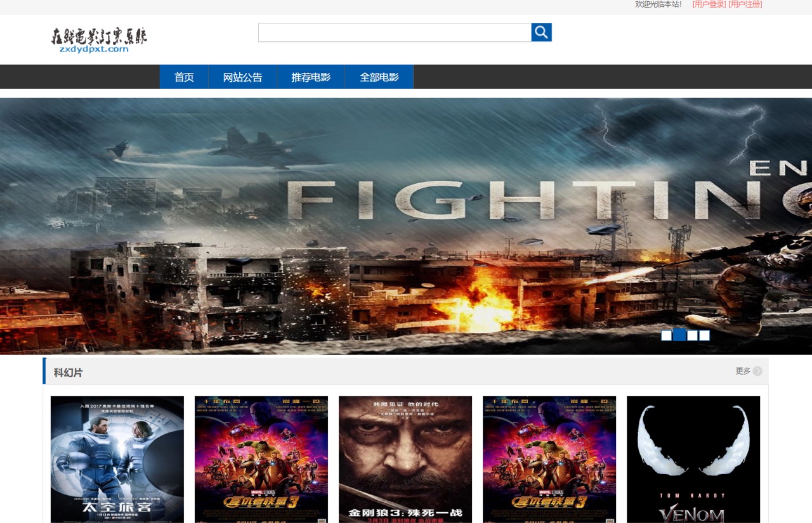Screen dimensions: 812x523
Task: Click the magnifier search button
Action: 541,32
